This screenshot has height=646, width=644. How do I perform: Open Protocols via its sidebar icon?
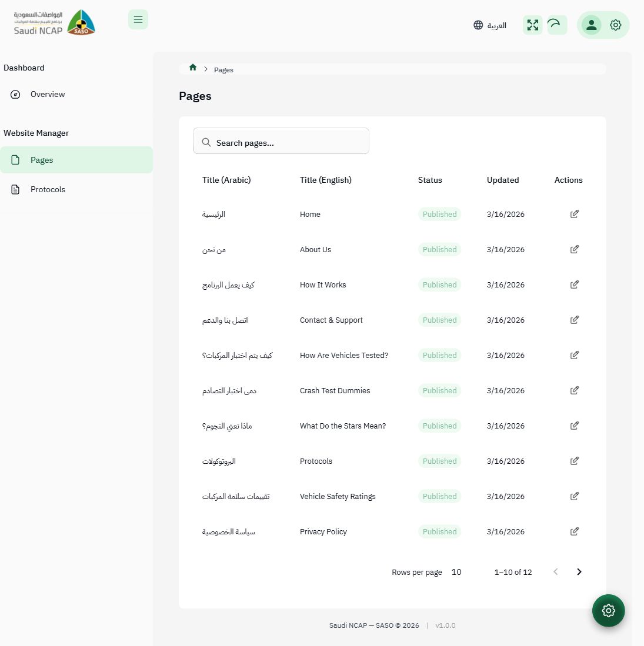click(15, 189)
